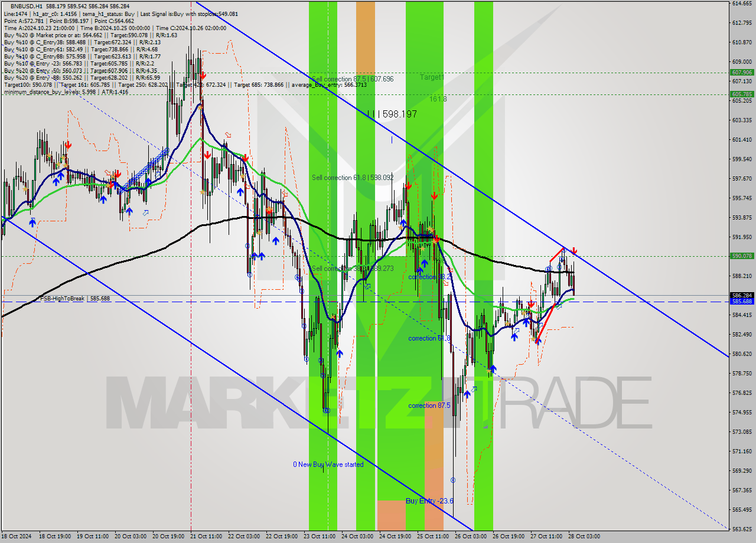Select the | | | 598.197 label
Screen dimensions: 756x543
point(392,114)
